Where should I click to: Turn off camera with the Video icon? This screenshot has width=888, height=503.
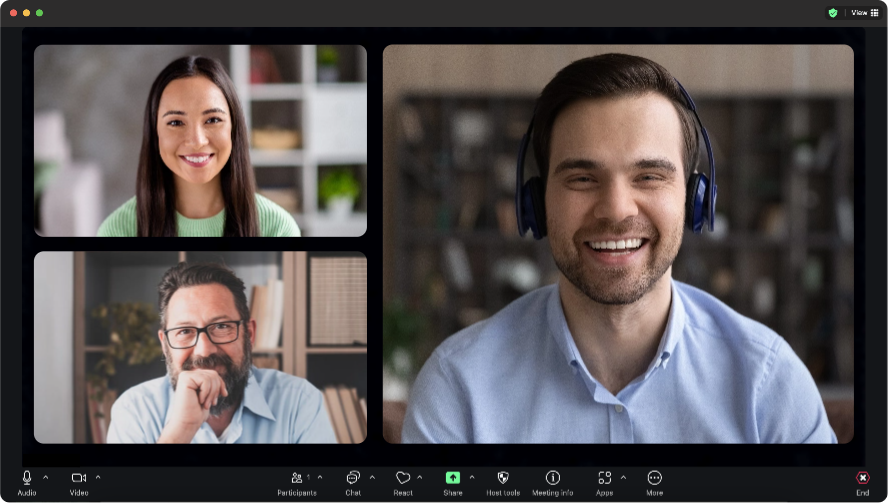[x=79, y=478]
